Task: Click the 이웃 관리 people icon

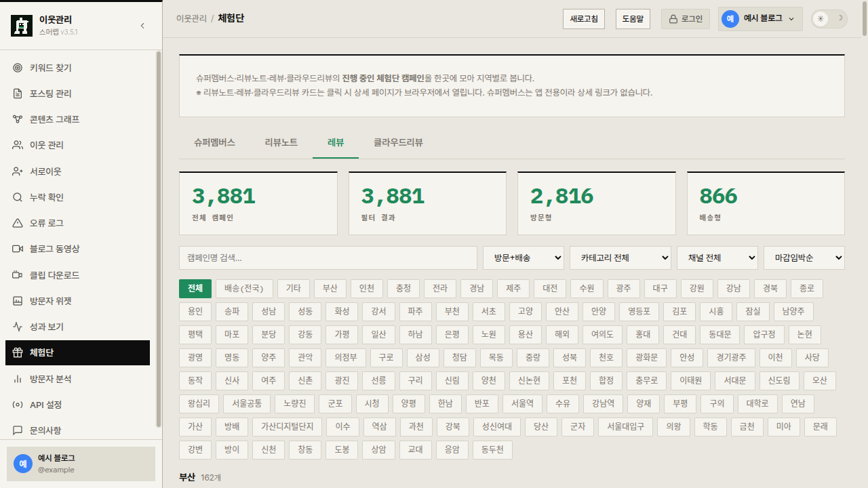Action: [18, 145]
